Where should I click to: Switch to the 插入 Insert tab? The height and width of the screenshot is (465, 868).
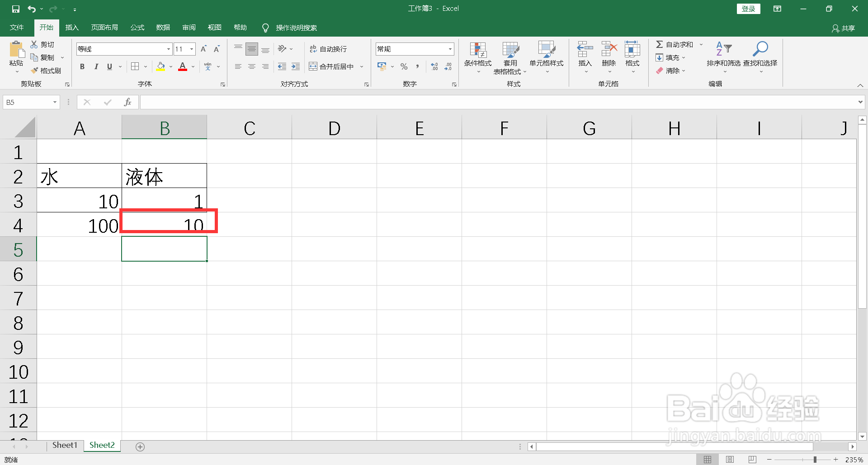(72, 28)
